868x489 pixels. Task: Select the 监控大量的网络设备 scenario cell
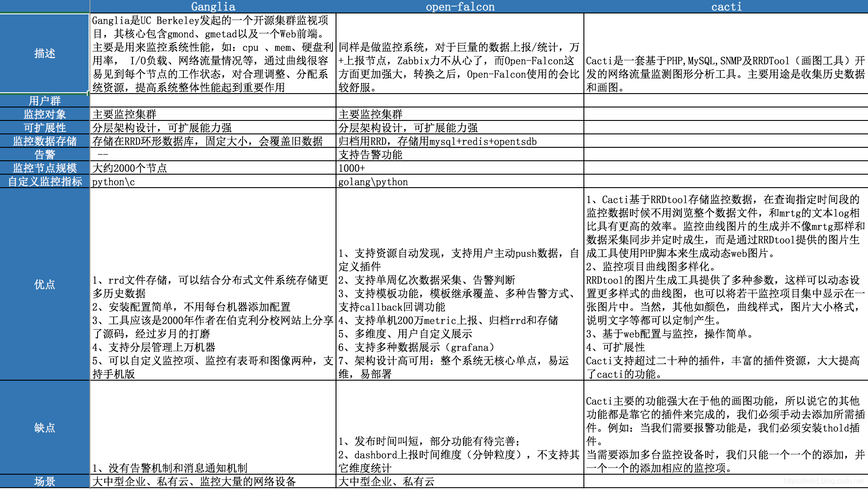pyautogui.click(x=213, y=481)
